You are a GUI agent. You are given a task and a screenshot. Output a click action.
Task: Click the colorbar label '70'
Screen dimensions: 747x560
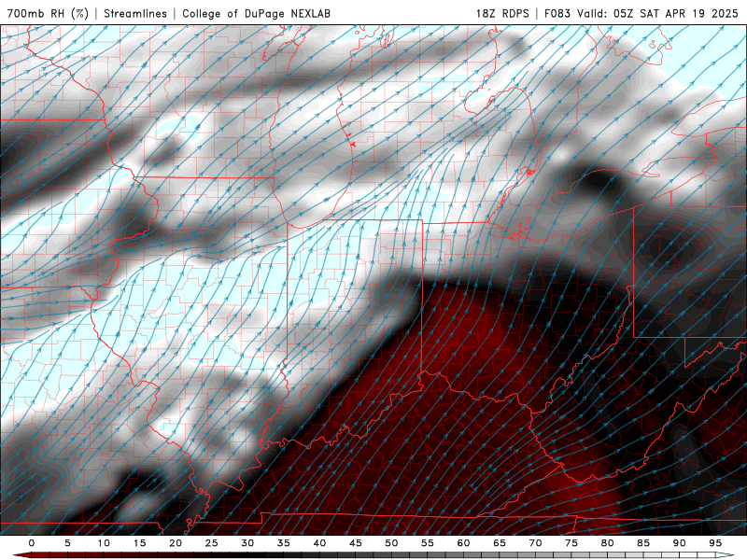[535, 543]
